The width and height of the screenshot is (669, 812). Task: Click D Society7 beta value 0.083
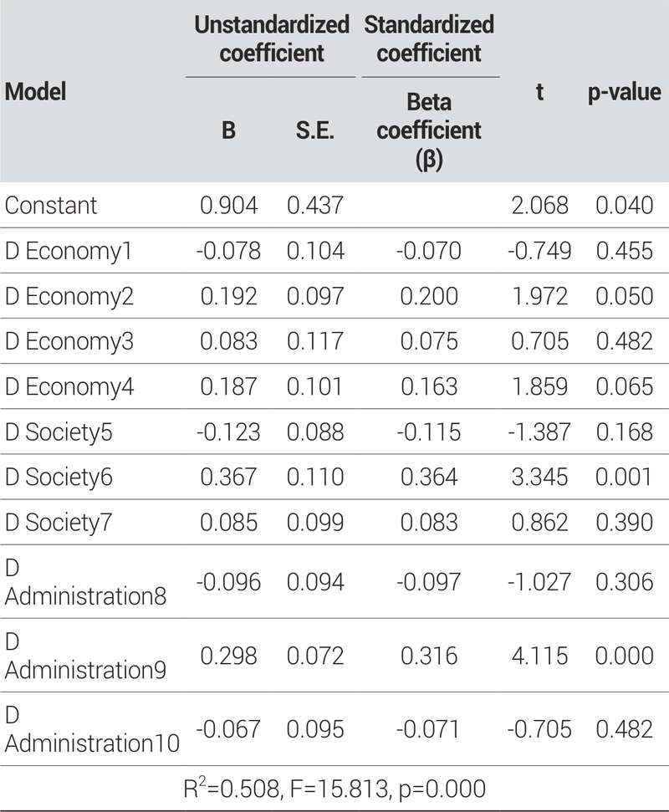(429, 523)
